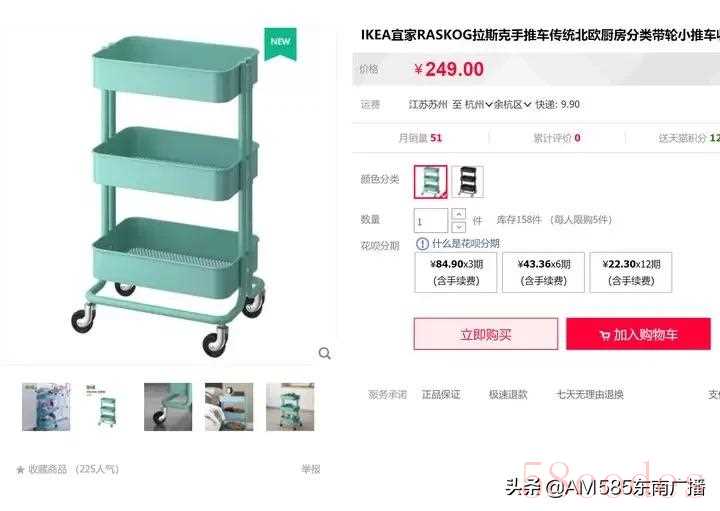The width and height of the screenshot is (720, 511).
Task: Decrease quantity with the down arrow
Action: (459, 227)
